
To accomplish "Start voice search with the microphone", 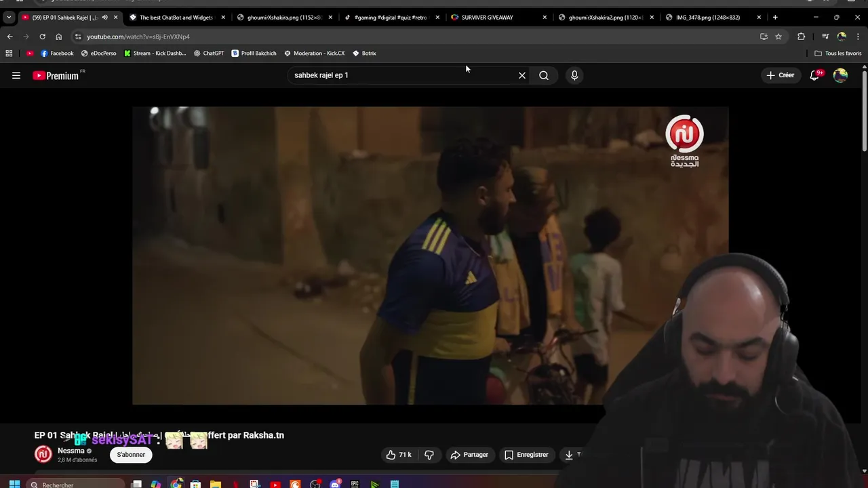I will [574, 75].
